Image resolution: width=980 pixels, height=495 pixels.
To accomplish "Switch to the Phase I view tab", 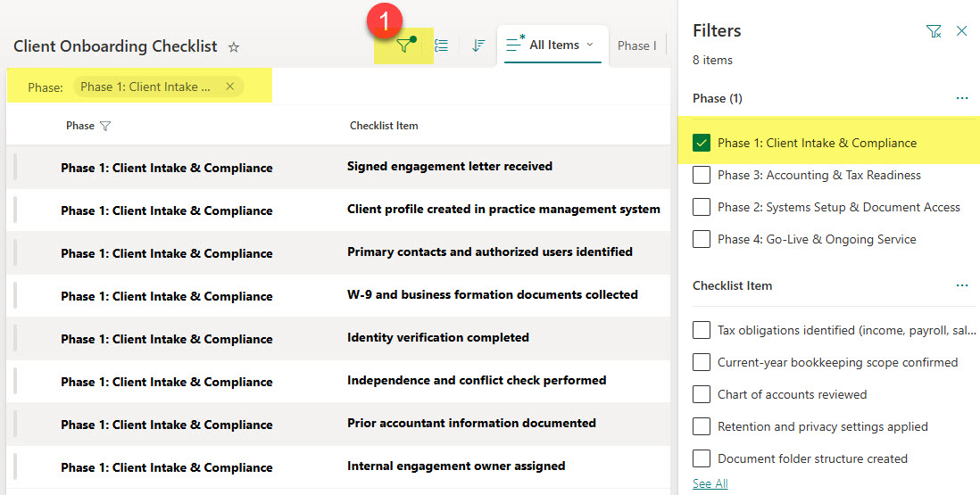I will coord(637,45).
